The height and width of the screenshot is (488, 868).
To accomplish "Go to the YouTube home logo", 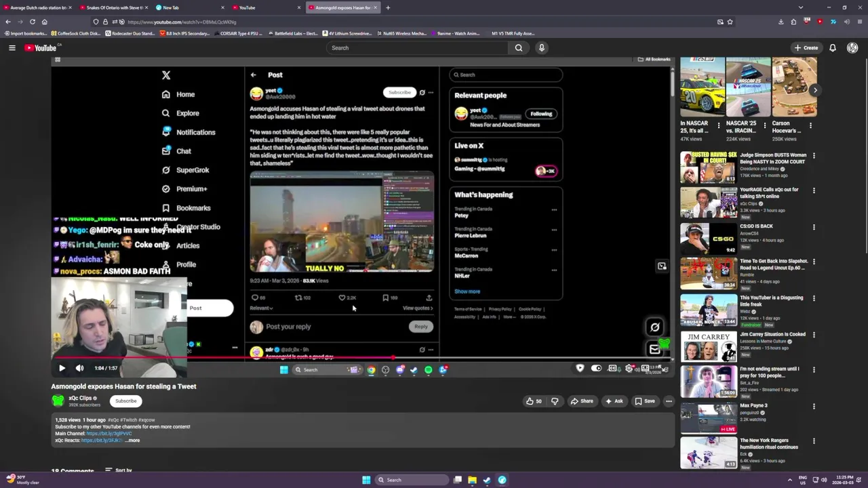I will tap(41, 47).
